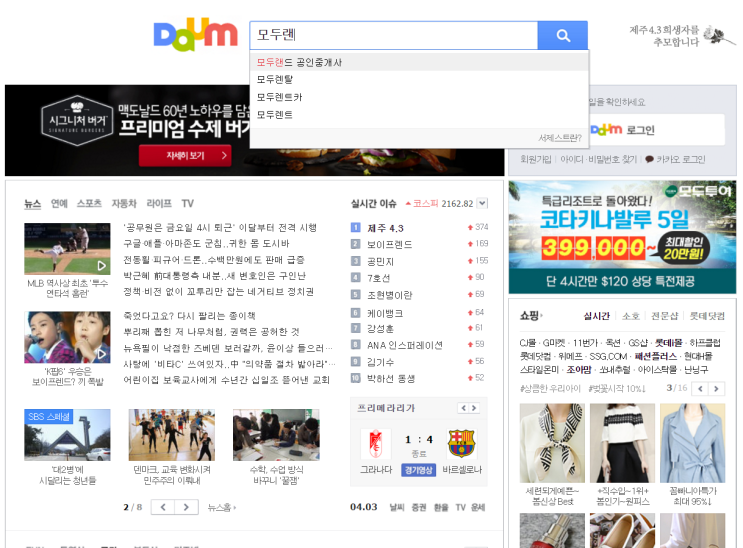Open trending issue 7호선
The width and height of the screenshot is (743, 548).
click(378, 278)
